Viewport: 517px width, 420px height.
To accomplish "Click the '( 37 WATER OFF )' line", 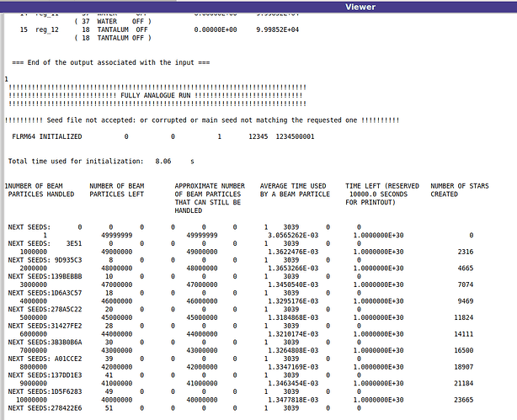I will coord(113,21).
